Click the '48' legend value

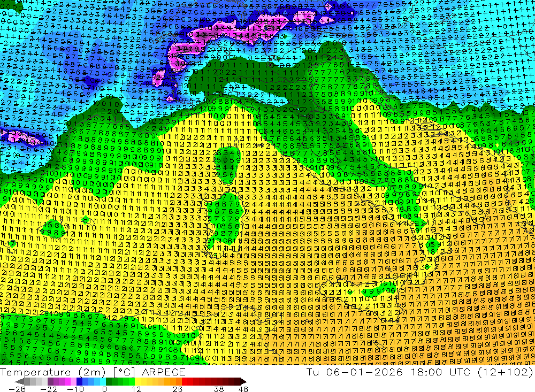[x=243, y=389]
